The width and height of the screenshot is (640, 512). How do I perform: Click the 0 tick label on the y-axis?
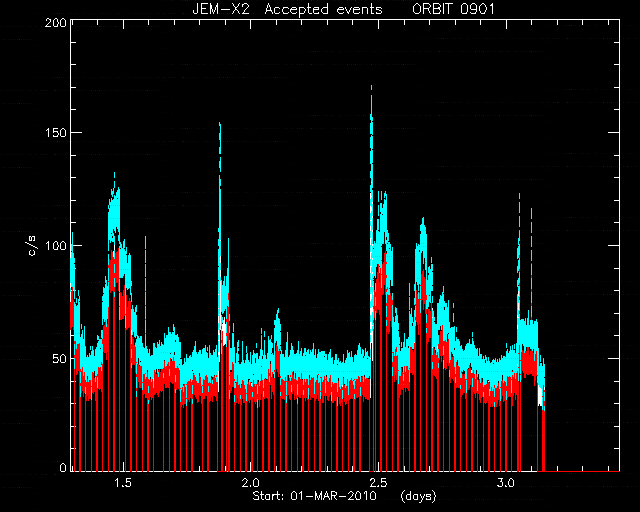(63, 467)
